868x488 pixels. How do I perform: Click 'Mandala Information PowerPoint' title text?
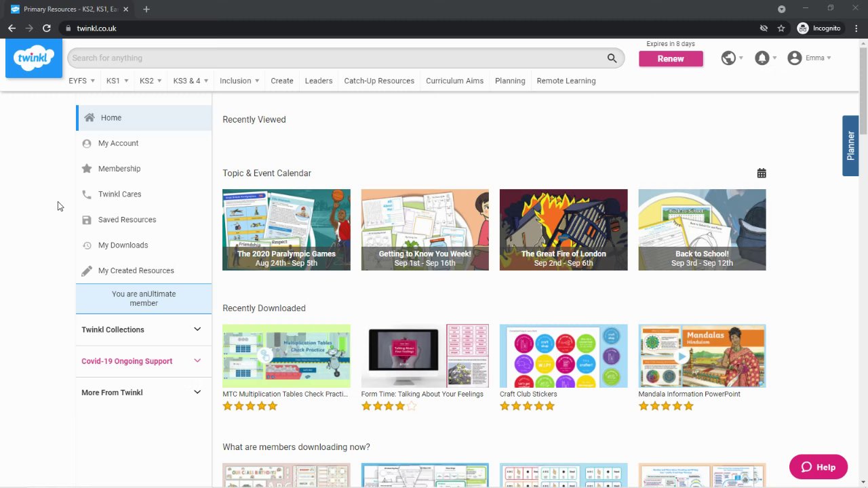689,394
